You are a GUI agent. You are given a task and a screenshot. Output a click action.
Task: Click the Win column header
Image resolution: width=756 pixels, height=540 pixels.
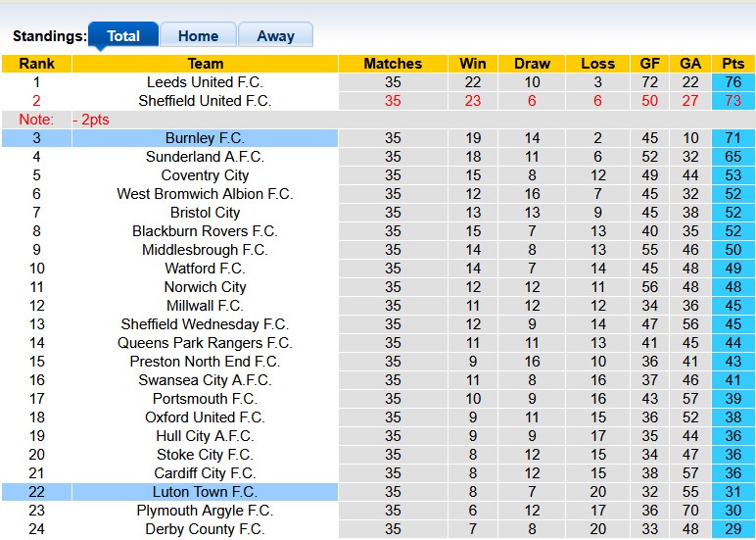tap(473, 64)
